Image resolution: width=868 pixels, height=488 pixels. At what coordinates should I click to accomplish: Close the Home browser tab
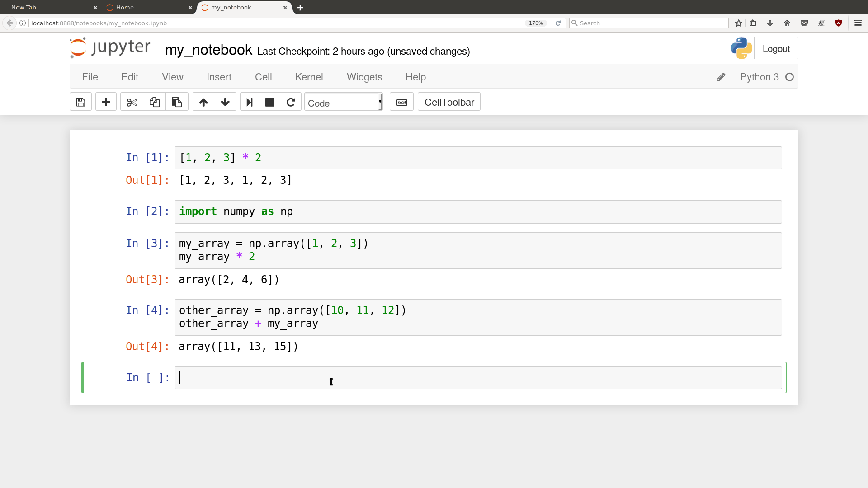(190, 8)
